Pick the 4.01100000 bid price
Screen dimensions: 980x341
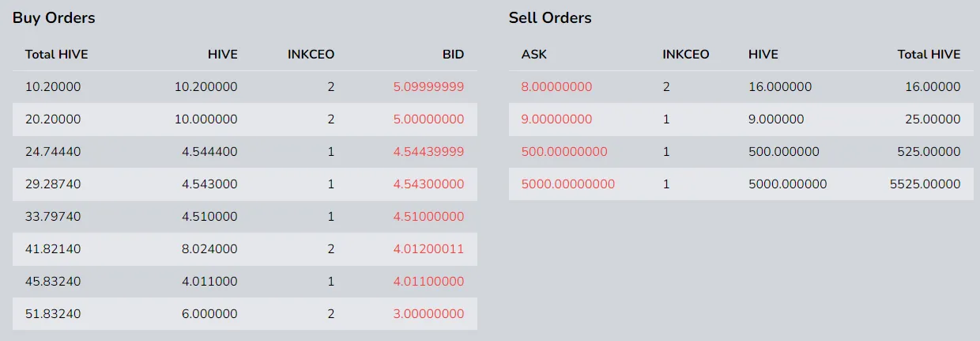428,282
